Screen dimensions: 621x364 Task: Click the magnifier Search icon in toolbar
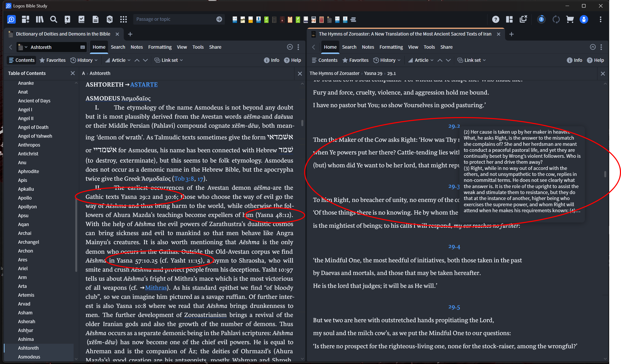[x=53, y=19]
